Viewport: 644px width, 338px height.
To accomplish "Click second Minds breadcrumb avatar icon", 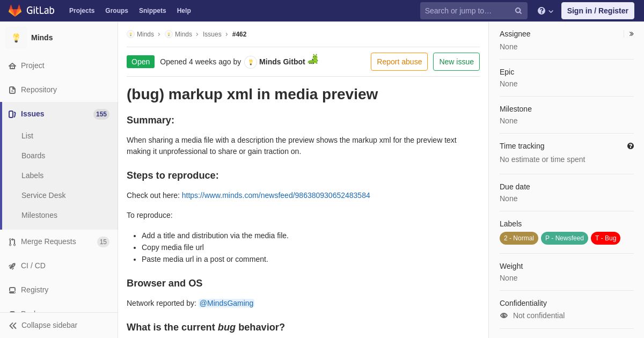I will [x=169, y=34].
